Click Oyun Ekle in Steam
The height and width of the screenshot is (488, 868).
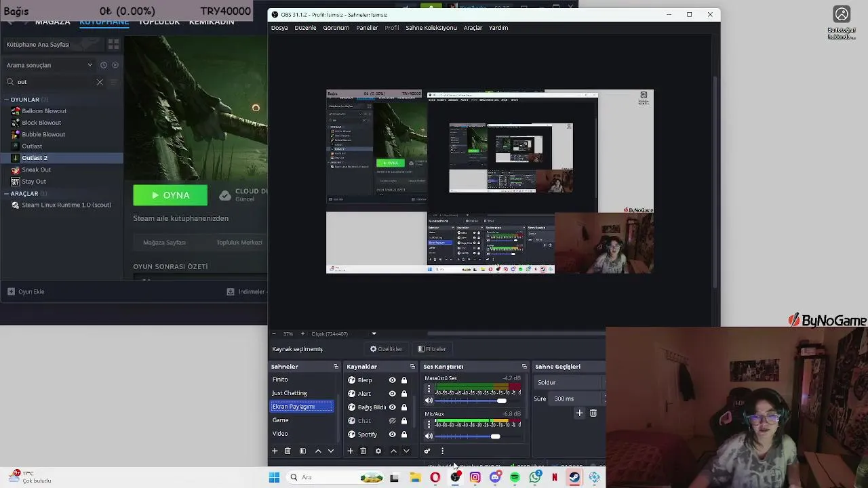(26, 291)
